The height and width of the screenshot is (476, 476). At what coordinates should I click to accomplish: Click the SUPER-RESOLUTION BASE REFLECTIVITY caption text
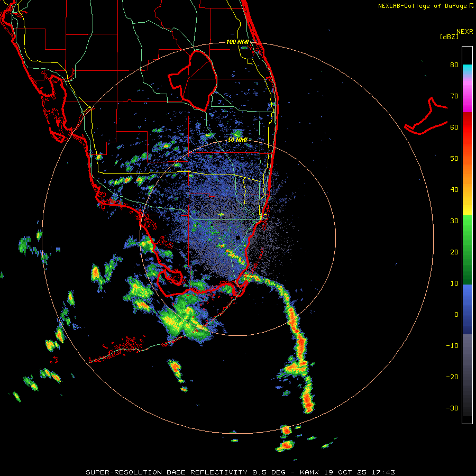click(167, 472)
